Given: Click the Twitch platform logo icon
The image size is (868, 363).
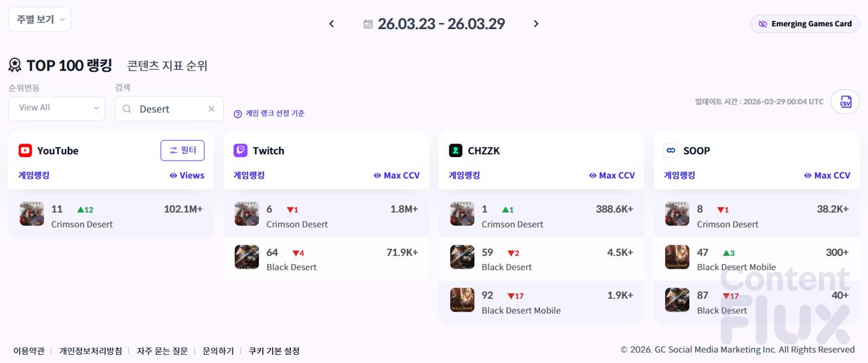Looking at the screenshot, I should pos(240,150).
